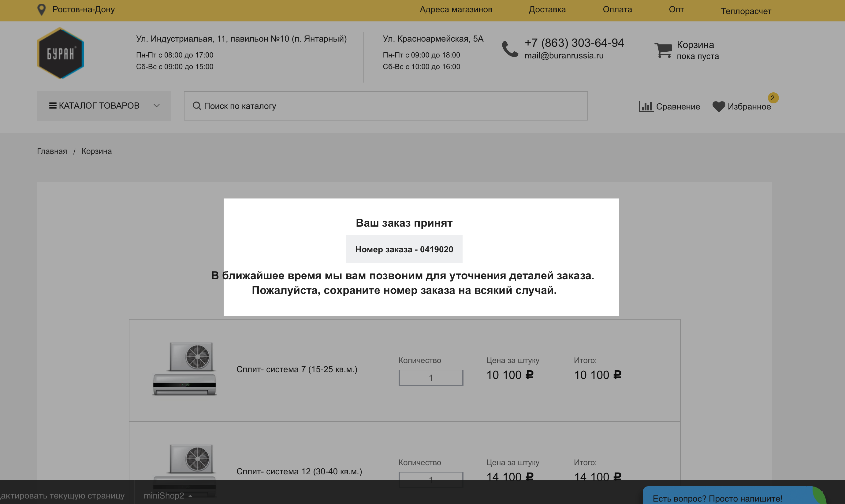Open the shopping cart icon

(x=663, y=50)
